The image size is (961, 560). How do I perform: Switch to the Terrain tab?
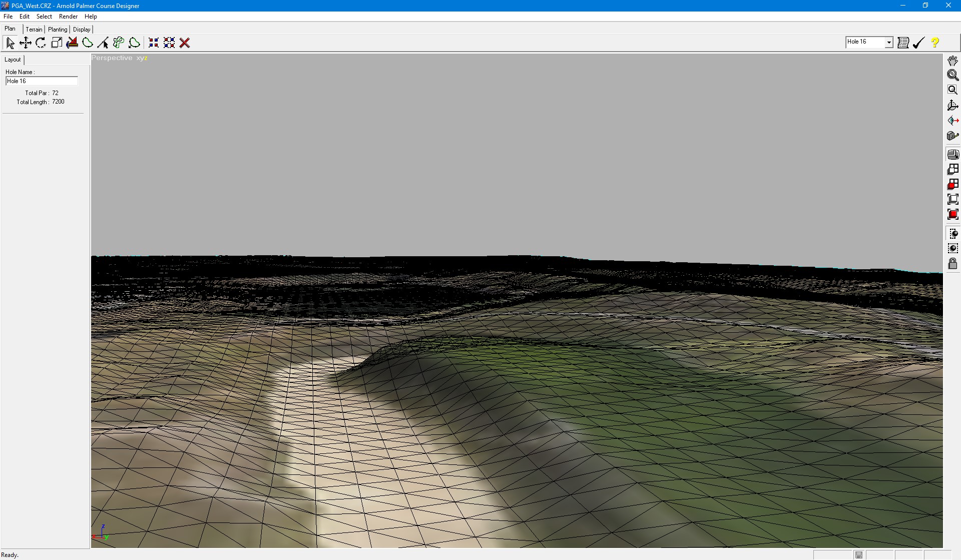pyautogui.click(x=34, y=29)
